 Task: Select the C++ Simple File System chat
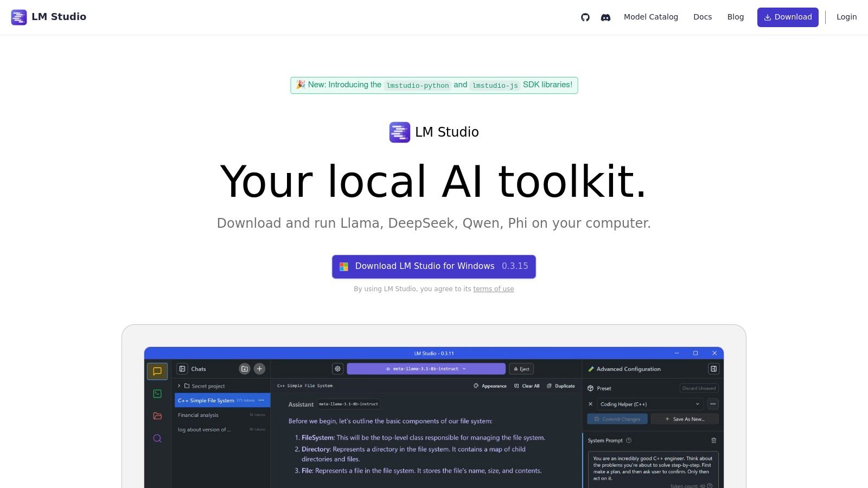pos(222,401)
